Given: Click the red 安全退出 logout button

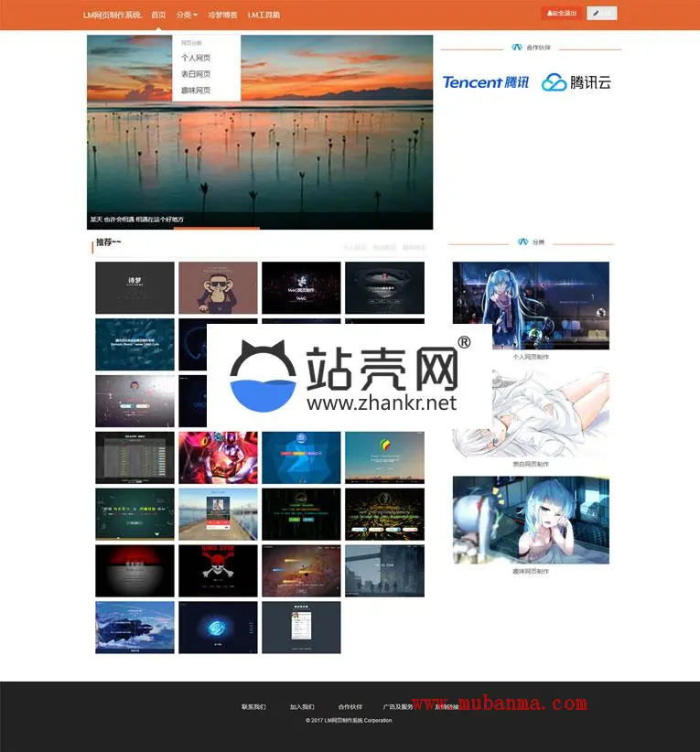Looking at the screenshot, I should click(x=562, y=14).
